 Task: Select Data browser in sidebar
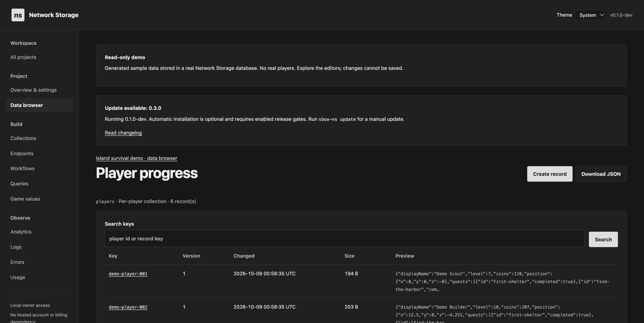click(x=39, y=105)
